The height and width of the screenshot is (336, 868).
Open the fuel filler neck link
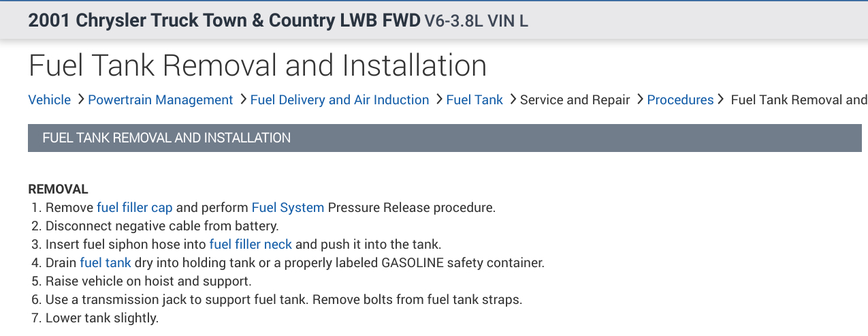(x=251, y=244)
